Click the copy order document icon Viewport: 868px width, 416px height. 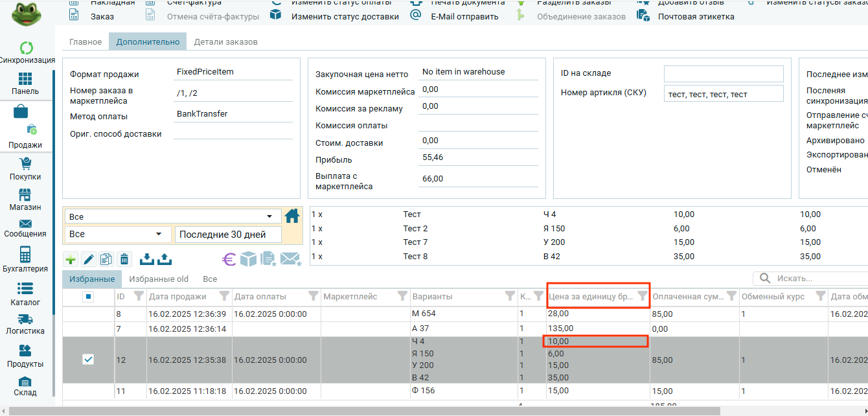coord(106,260)
